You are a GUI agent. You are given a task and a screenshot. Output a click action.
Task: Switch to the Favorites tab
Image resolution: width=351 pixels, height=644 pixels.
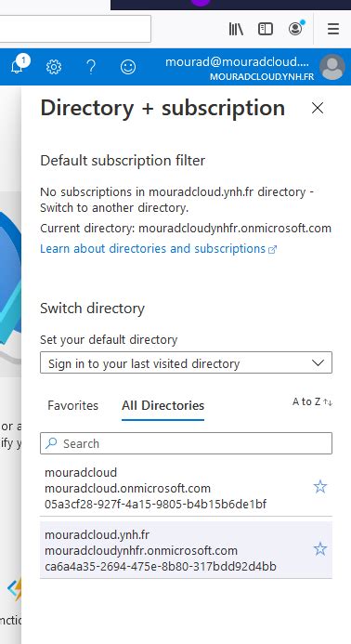[73, 406]
